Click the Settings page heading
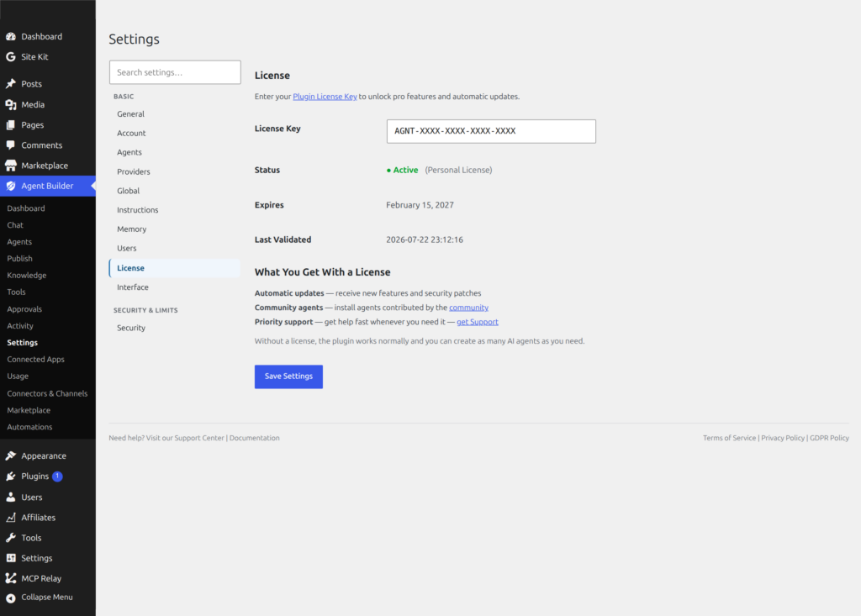 pos(134,39)
